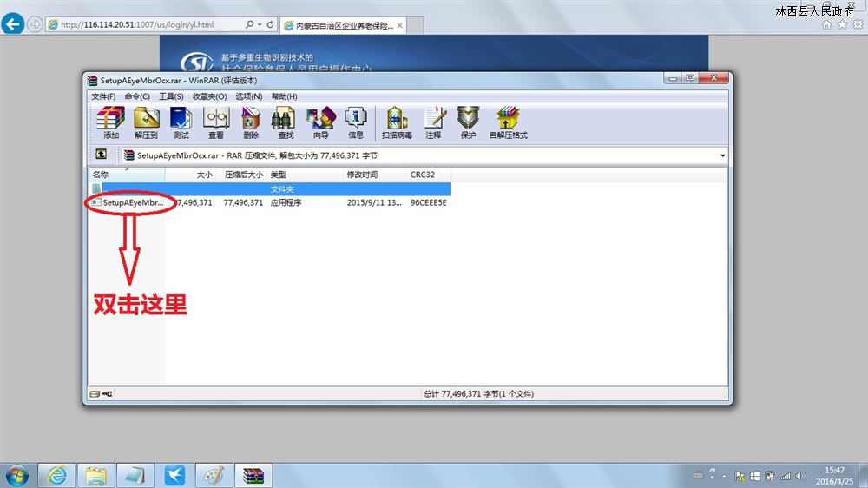
Task: Click the browser address bar URL
Action: coord(139,25)
